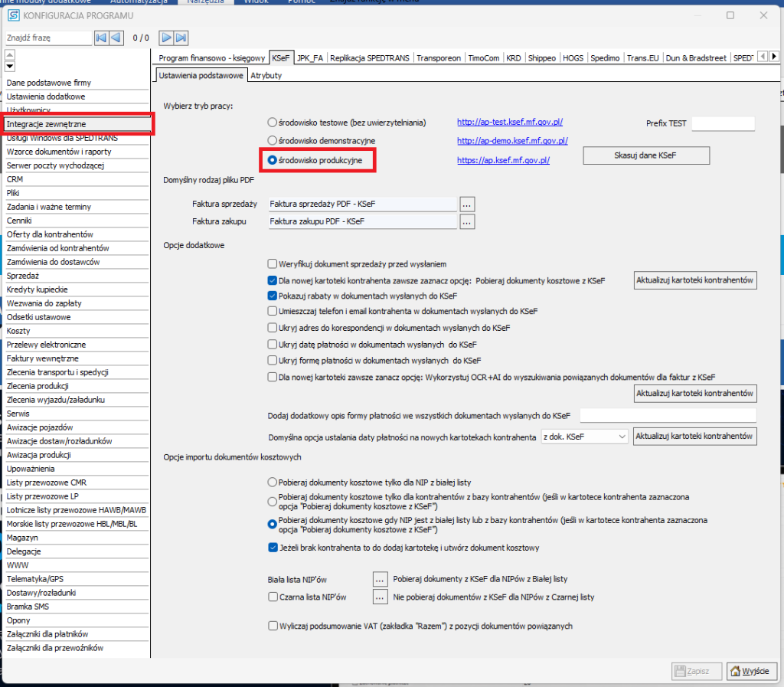Select środowisko produkcyjne mode
The image size is (784, 687).
[272, 160]
